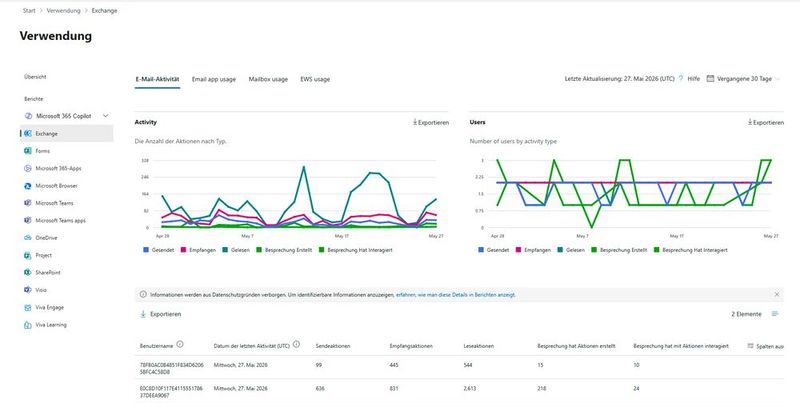The image size is (800, 419).
Task: Toggle Empfangen series in Users chart legend
Action: click(x=533, y=250)
